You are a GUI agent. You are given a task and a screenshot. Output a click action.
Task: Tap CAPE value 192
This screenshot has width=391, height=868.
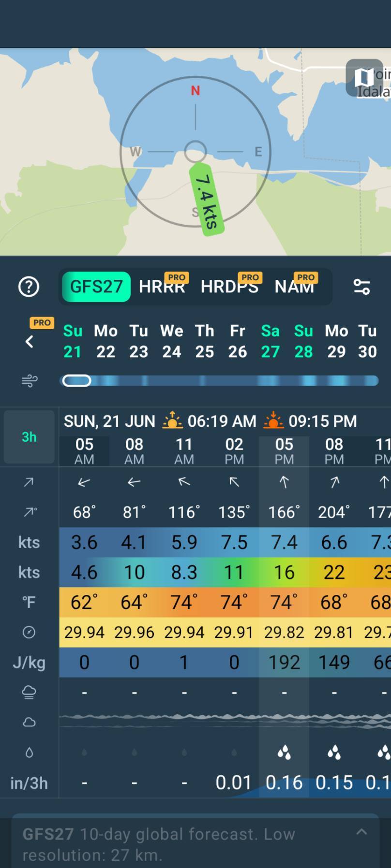pos(284,662)
